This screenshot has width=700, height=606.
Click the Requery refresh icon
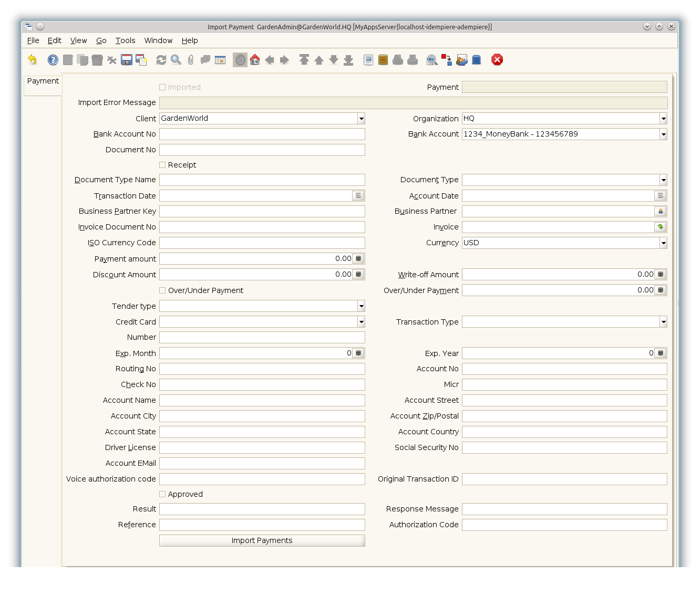(x=161, y=60)
